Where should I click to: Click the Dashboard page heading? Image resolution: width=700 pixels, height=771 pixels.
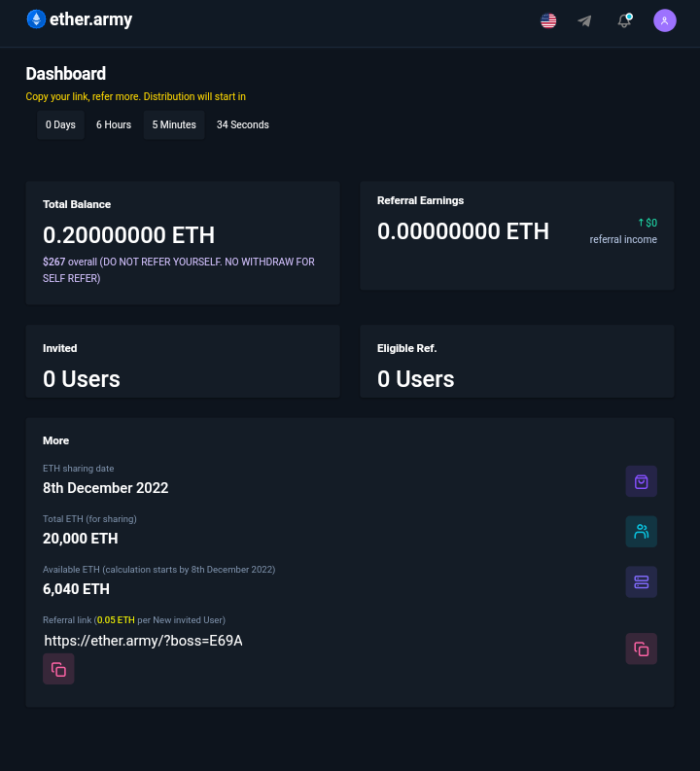66,74
